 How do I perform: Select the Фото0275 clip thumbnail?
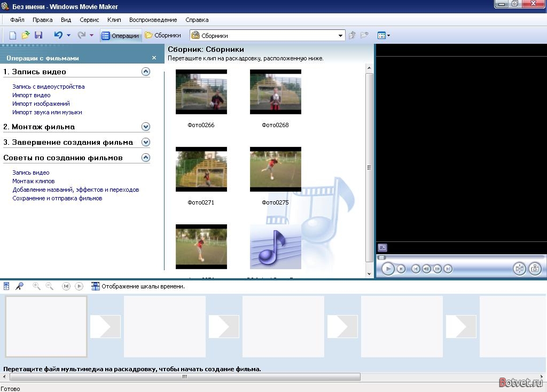click(276, 169)
